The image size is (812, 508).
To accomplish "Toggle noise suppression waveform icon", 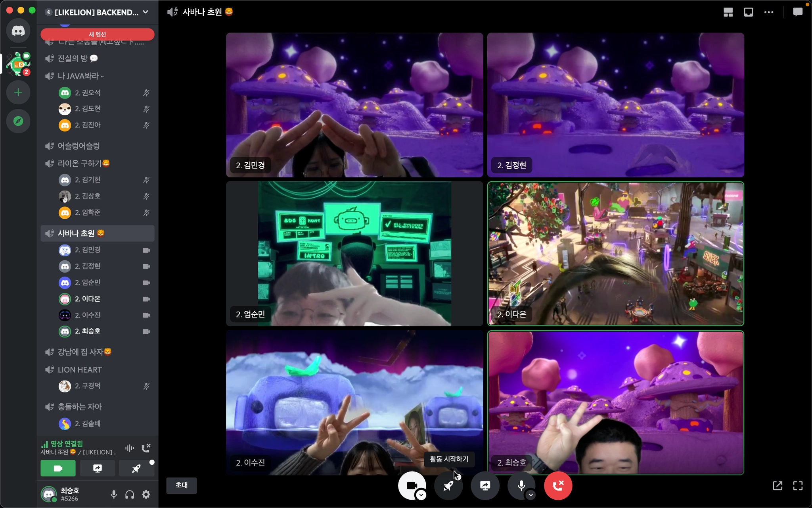I will coord(130,448).
